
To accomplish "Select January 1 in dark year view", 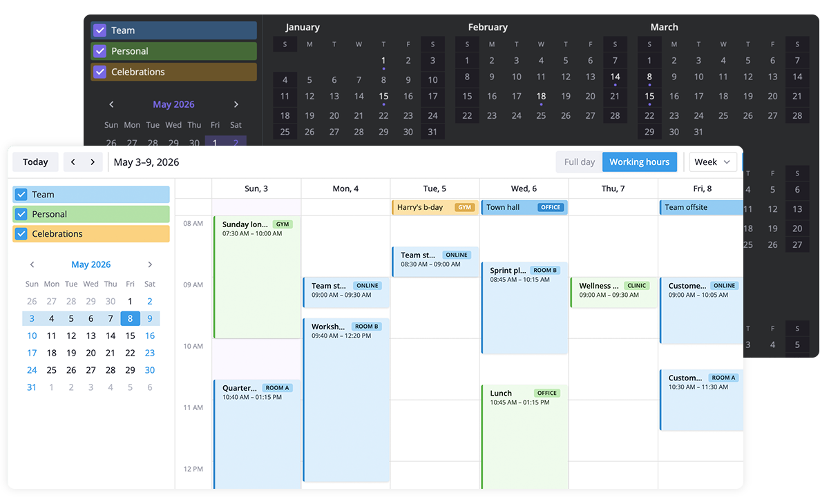I will (383, 61).
